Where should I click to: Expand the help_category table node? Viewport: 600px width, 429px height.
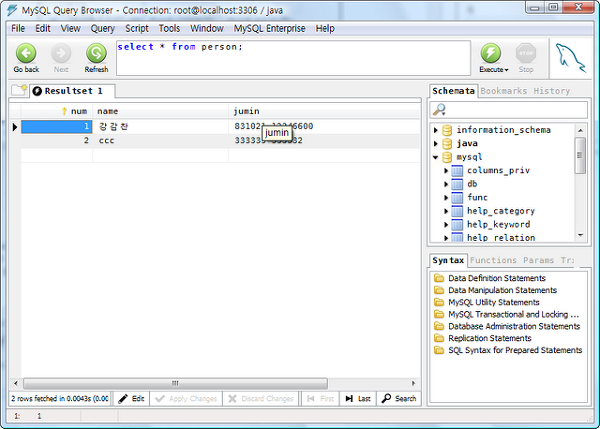pyautogui.click(x=446, y=211)
